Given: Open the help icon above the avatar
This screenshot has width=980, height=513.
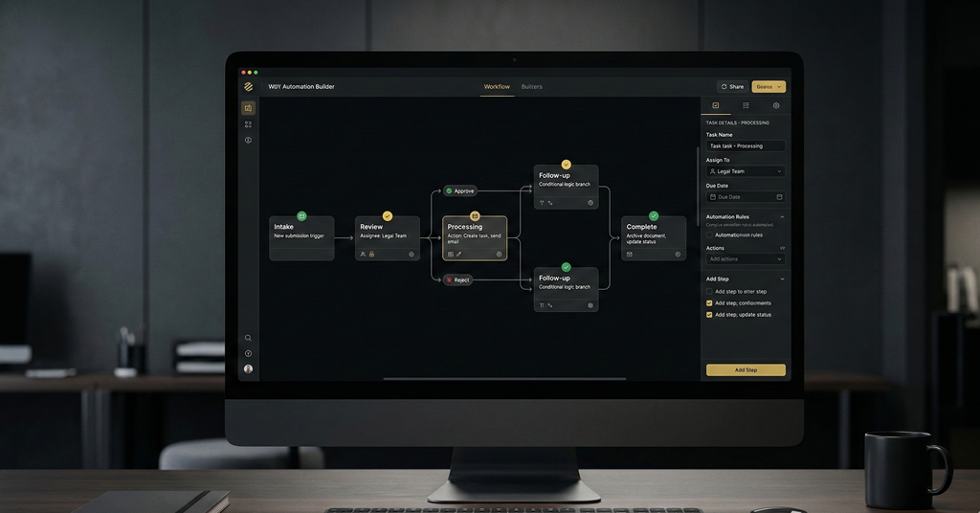Looking at the screenshot, I should click(248, 354).
